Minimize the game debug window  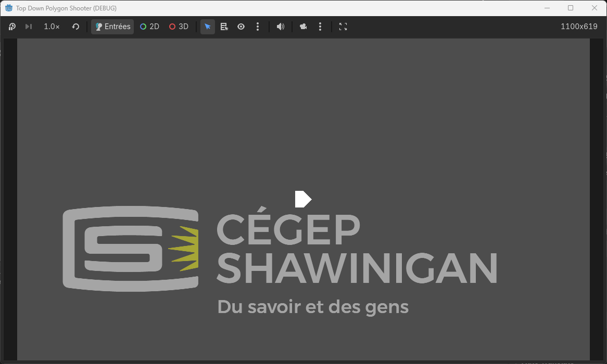pyautogui.click(x=547, y=8)
